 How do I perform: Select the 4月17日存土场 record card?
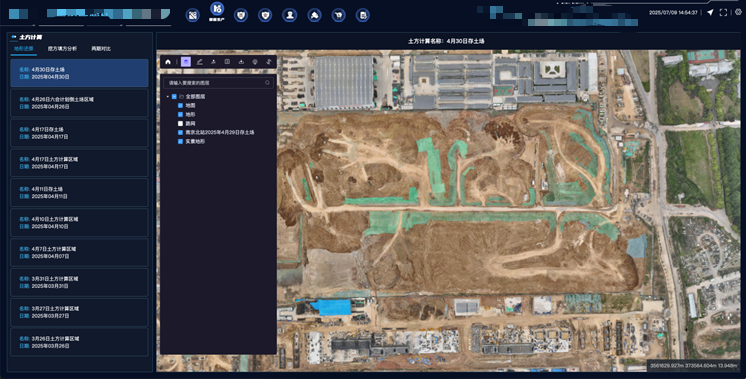click(x=79, y=133)
